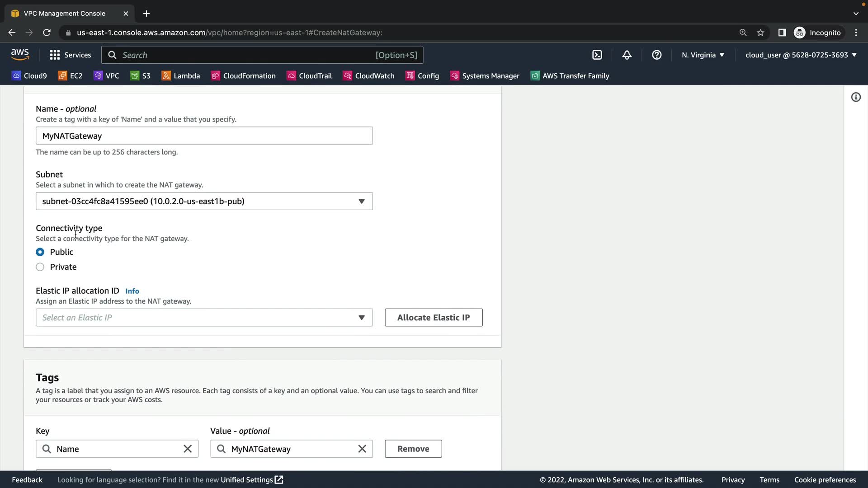
Task: Click the notifications bell icon
Action: [x=627, y=55]
